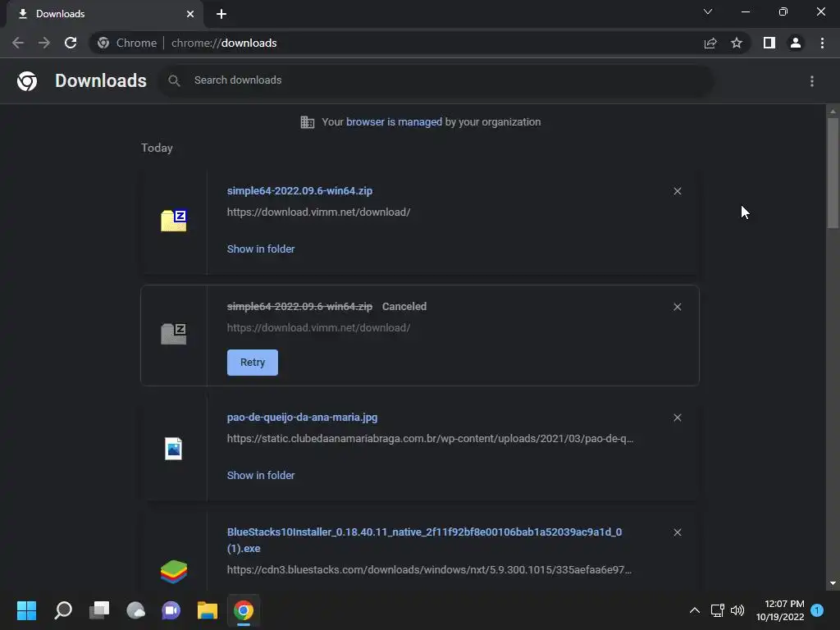The image size is (840, 630).
Task: Click the image file icon for pao-de-queijo
Action: click(174, 449)
